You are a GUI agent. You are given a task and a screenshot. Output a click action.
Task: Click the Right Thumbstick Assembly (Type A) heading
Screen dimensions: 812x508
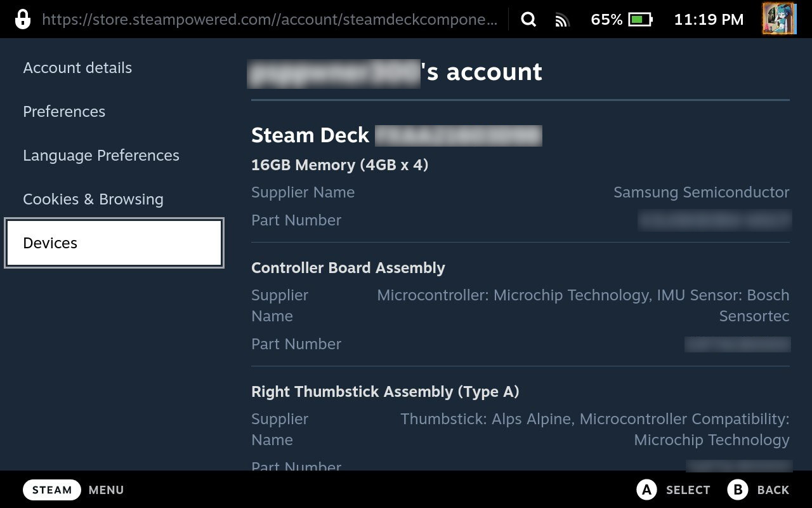[x=385, y=392]
